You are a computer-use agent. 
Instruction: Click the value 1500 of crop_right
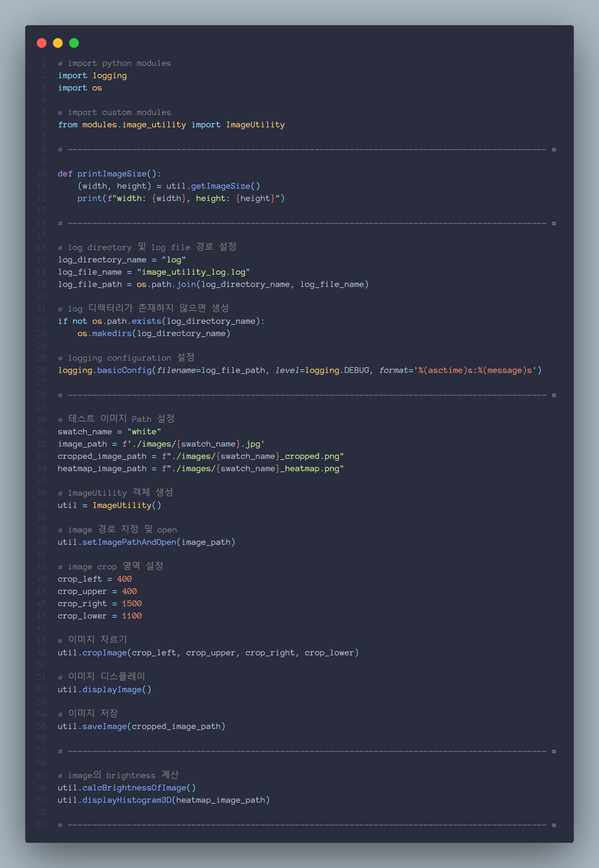coord(132,604)
